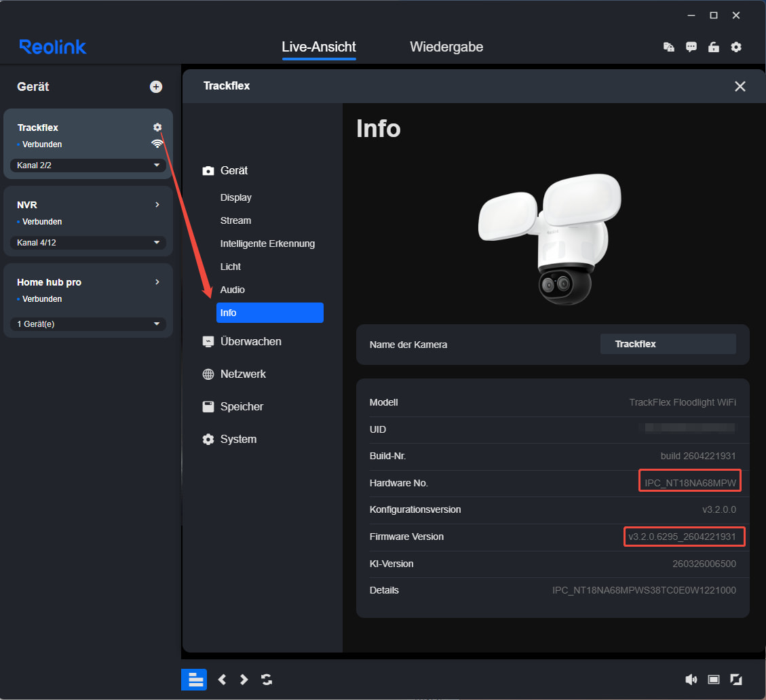Click KI-Version value 260326006500
This screenshot has width=766, height=700.
click(704, 564)
